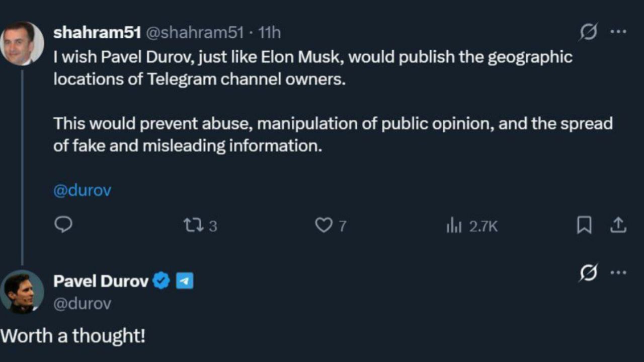Screen dimensions: 644x362
Task: View analytics showing 2.7K views
Action: (454, 226)
